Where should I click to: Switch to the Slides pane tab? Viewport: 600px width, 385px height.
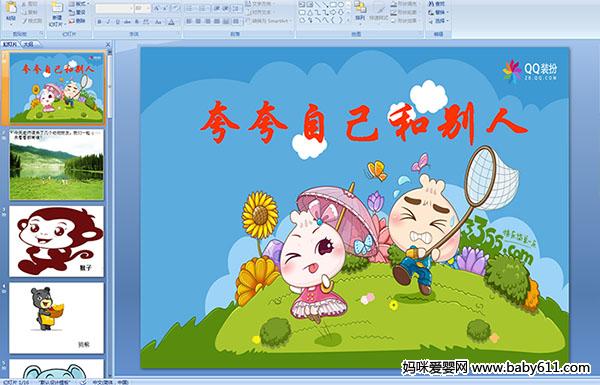(x=10, y=44)
